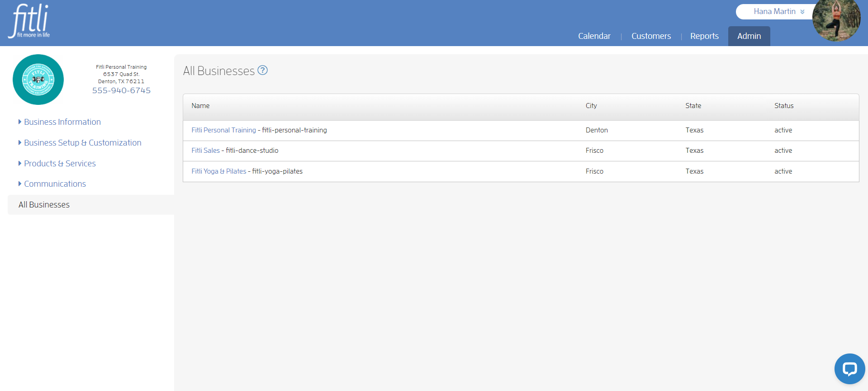Click the 6537 Quad St. address line

click(x=121, y=74)
